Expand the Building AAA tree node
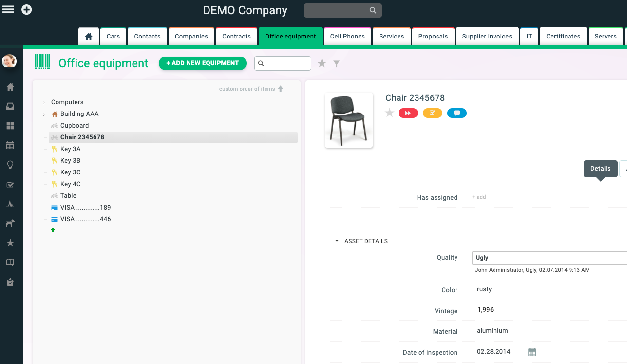The width and height of the screenshot is (627, 364). click(44, 114)
